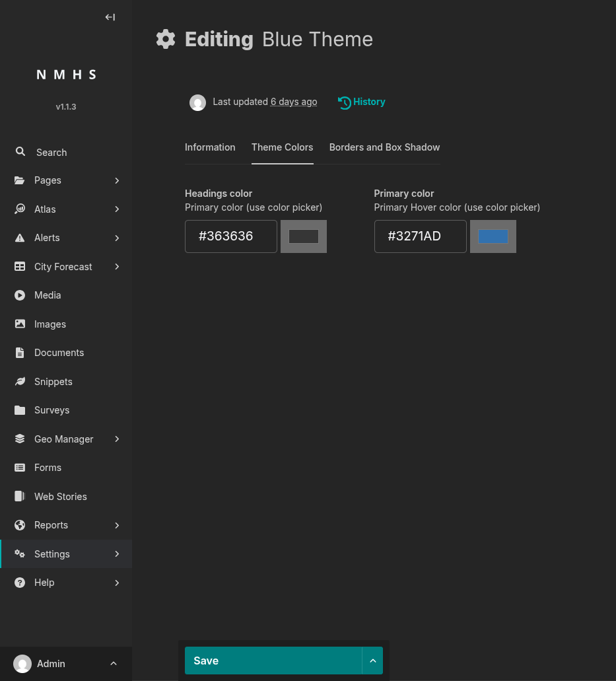Open Search in the sidebar
Screen dimensions: 616x681
pos(66,152)
